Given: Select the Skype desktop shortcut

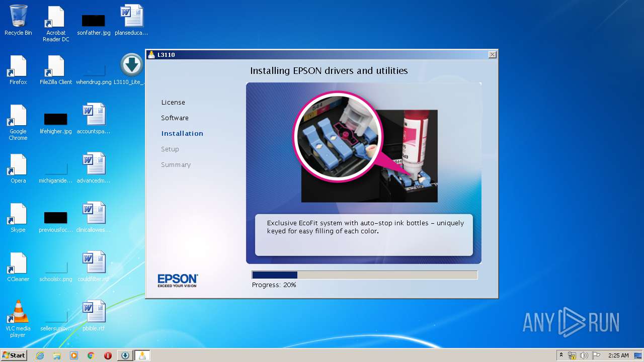Looking at the screenshot, I should click(x=18, y=217).
